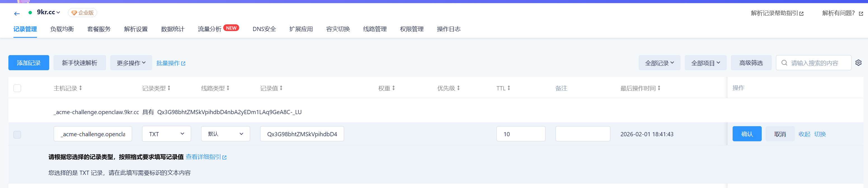The height and width of the screenshot is (188, 868).
Task: Open the 默认 line type dropdown
Action: tap(225, 134)
